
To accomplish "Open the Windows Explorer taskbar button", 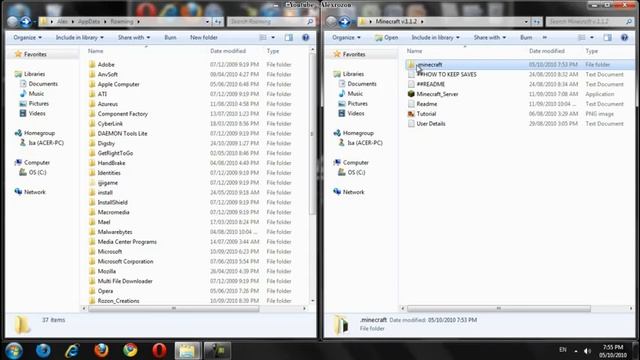I will (x=187, y=351).
